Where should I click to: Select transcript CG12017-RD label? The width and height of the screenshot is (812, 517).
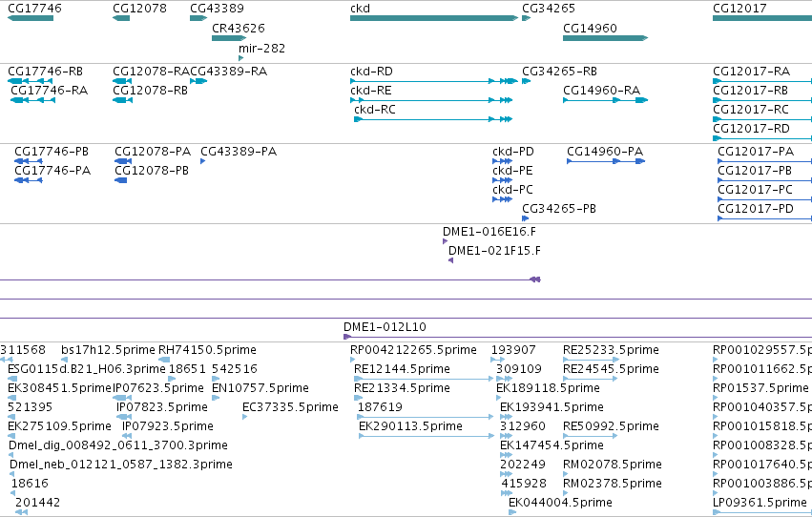click(752, 129)
